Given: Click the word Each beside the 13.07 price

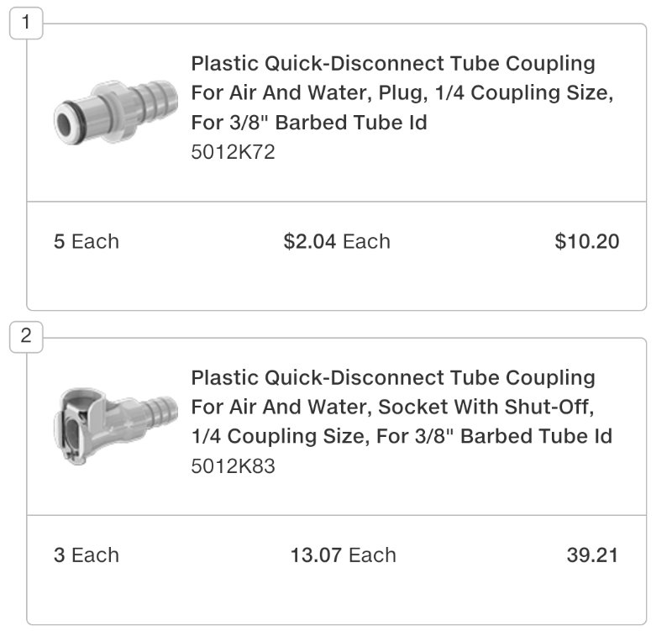Looking at the screenshot, I should [372, 555].
